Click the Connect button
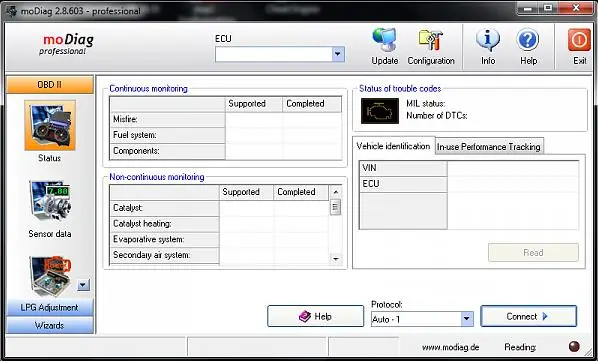Viewport: 598px width, 361px height. click(x=528, y=316)
